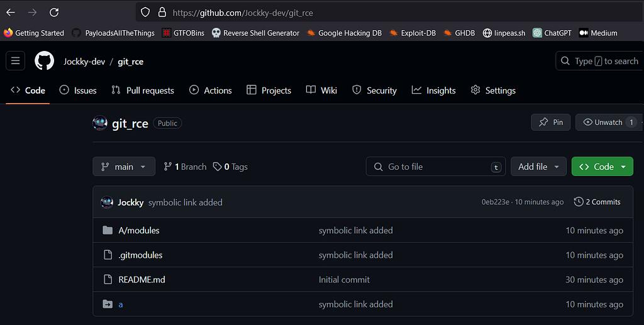The height and width of the screenshot is (325, 644).
Task: Click the tag icon beside 0 Tags
Action: pos(217,167)
